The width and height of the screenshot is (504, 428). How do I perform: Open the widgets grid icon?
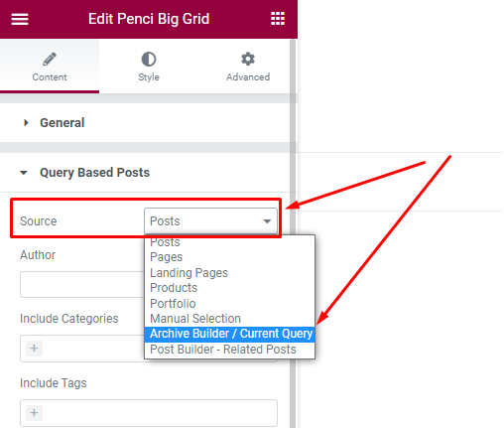(x=278, y=19)
